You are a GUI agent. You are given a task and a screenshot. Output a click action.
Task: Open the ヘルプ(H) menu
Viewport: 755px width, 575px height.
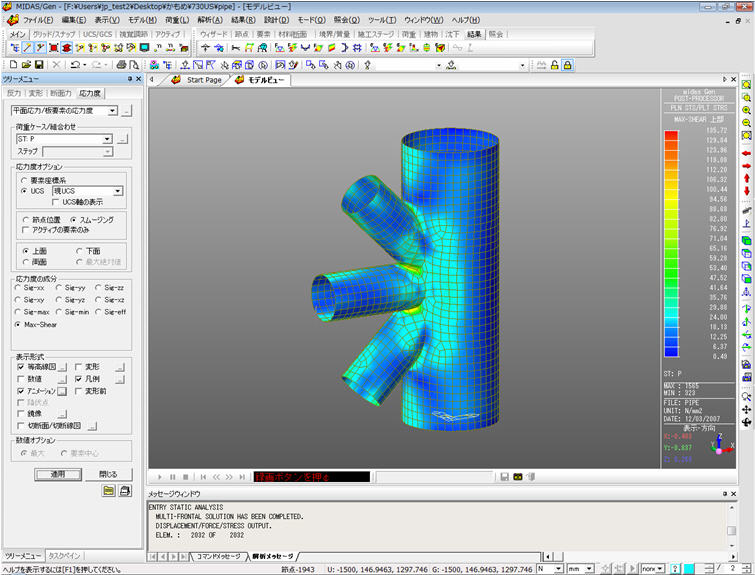(x=466, y=20)
